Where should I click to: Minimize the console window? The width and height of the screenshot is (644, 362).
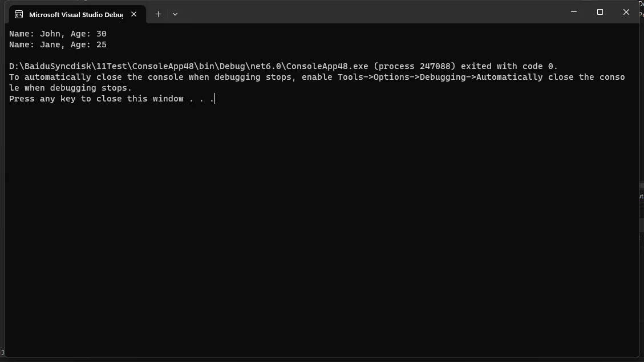[574, 12]
